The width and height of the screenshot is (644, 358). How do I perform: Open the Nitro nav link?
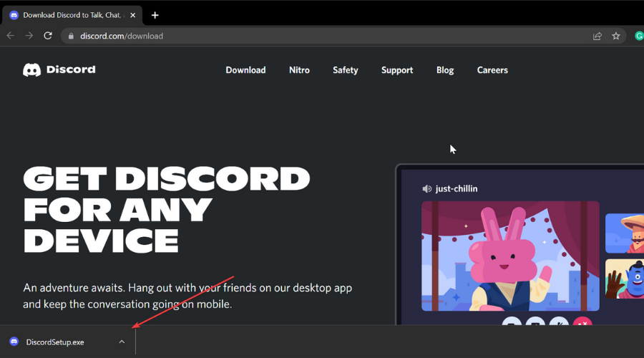pos(299,70)
